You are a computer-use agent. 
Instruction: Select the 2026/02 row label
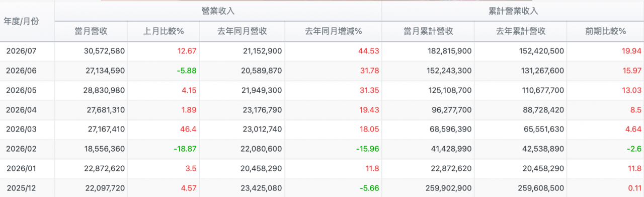pyautogui.click(x=21, y=149)
